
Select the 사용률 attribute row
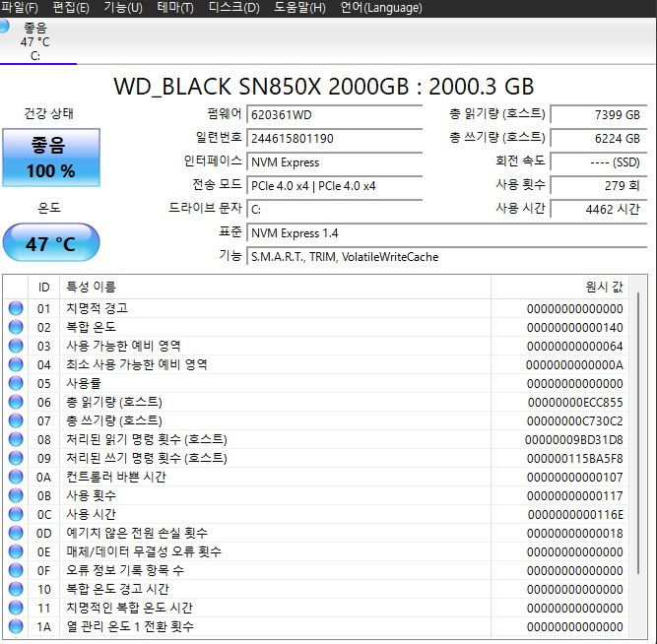(x=316, y=383)
